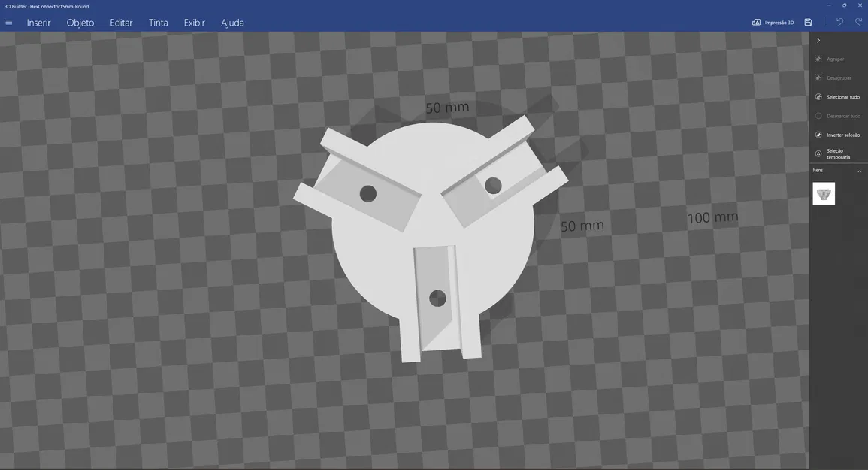The height and width of the screenshot is (470, 868).
Task: Select the model thumbnail in Itens
Action: [824, 193]
